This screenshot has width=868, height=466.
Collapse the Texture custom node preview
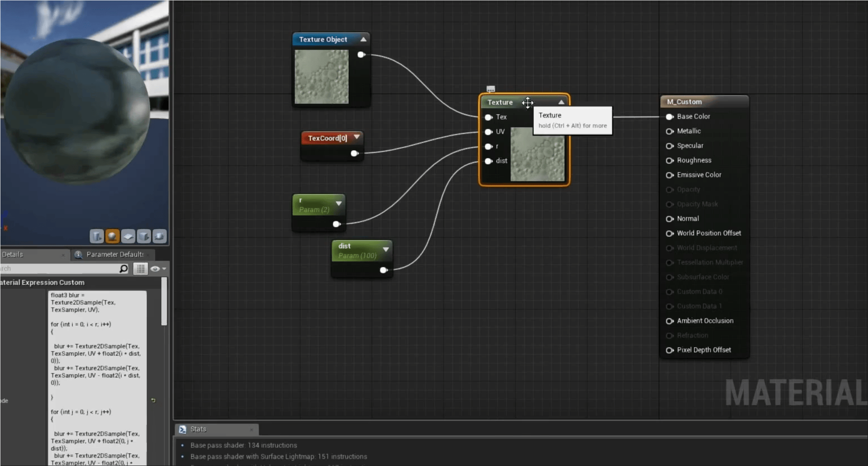[561, 102]
